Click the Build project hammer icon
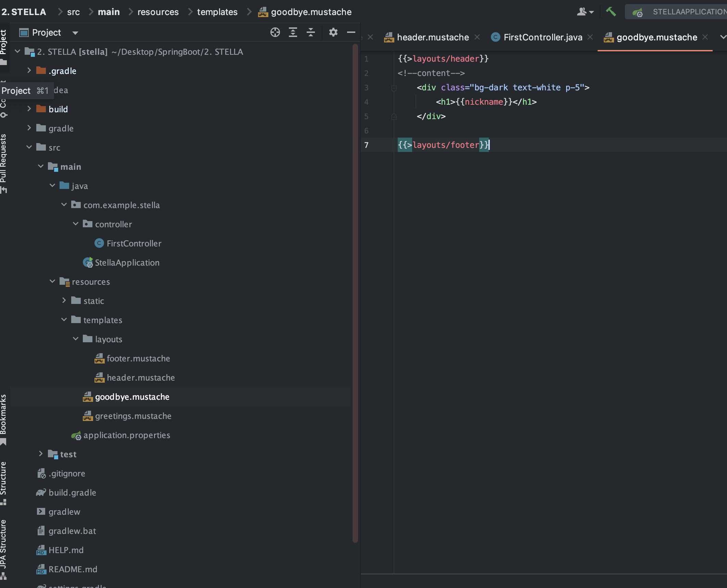727x588 pixels. pos(611,12)
